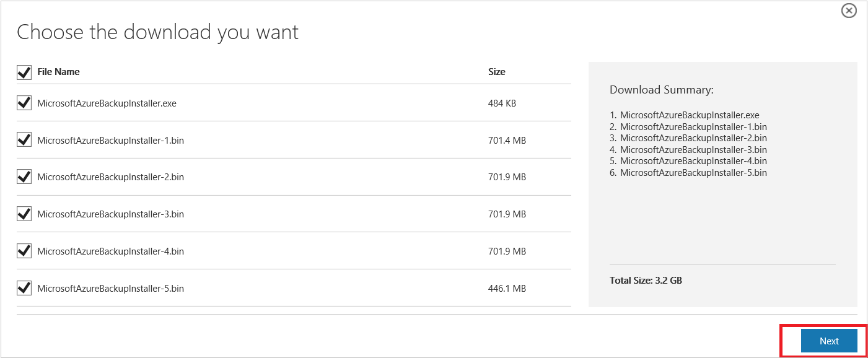Toggle the MicrosoftAzureBackupInstaller-3.bin checkbox
868x358 pixels.
pyautogui.click(x=24, y=214)
